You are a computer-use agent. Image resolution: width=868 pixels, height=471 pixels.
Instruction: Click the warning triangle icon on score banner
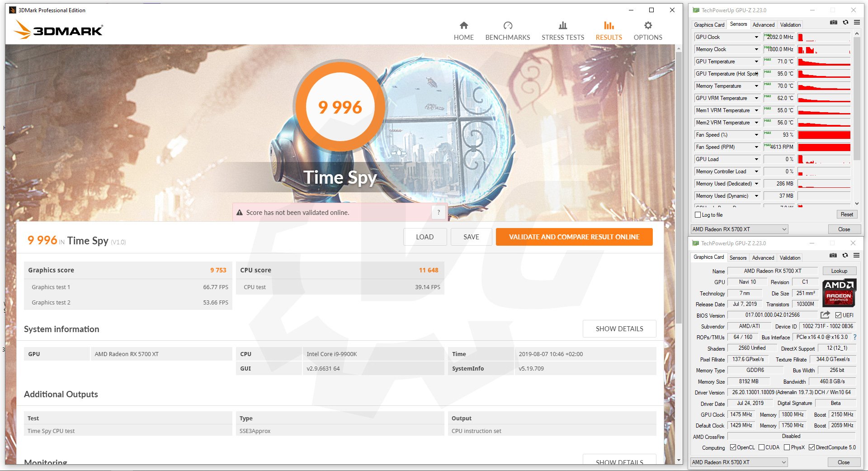[x=240, y=212]
